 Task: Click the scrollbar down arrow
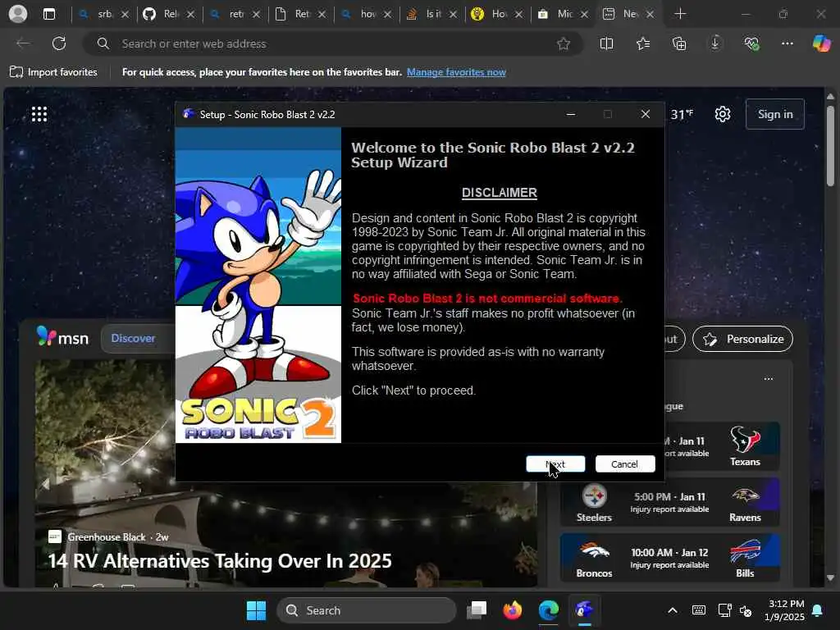click(x=830, y=577)
